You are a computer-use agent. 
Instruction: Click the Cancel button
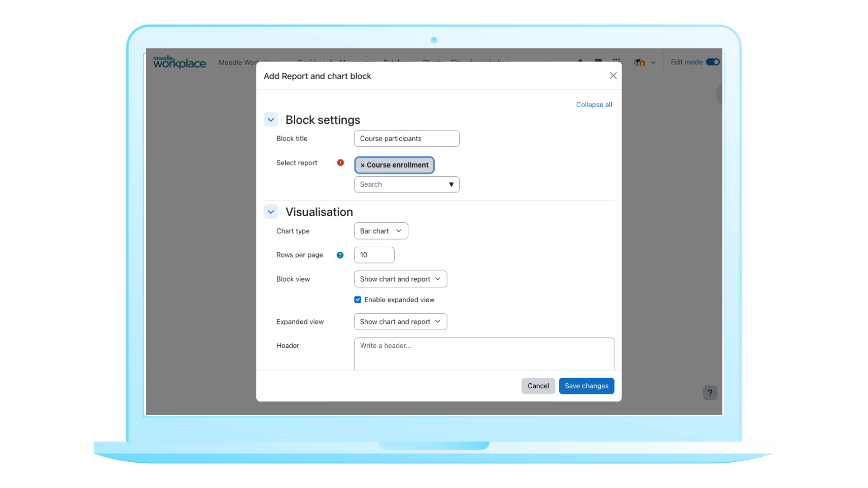(538, 386)
